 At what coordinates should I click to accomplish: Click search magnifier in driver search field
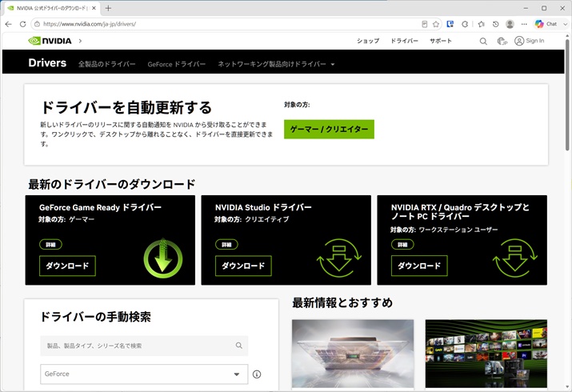click(x=239, y=346)
